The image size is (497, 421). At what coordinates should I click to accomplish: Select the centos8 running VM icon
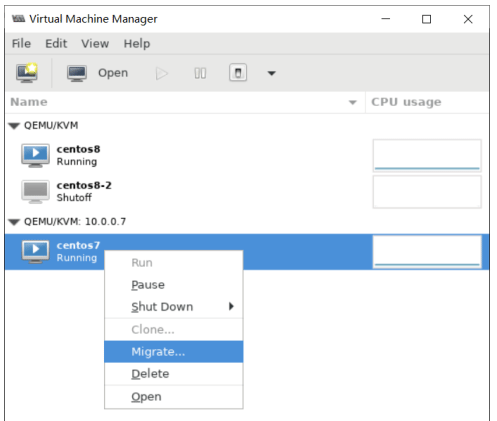tap(36, 155)
